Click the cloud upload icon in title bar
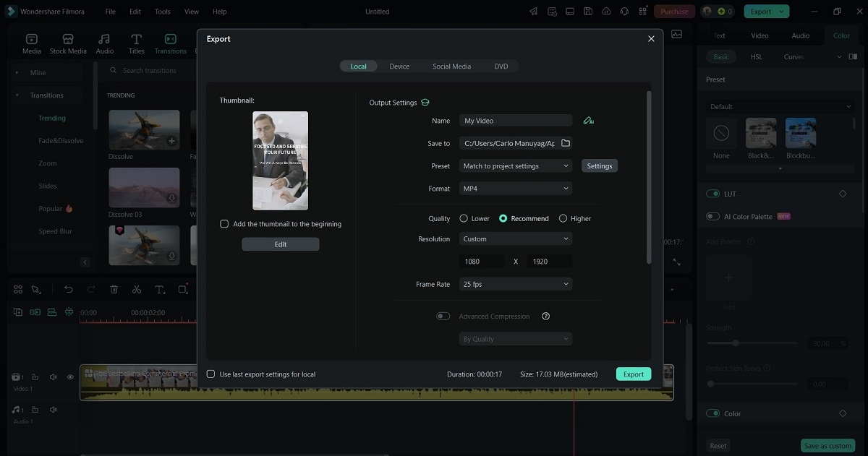Screen dimensions: 868x456 tap(605, 12)
